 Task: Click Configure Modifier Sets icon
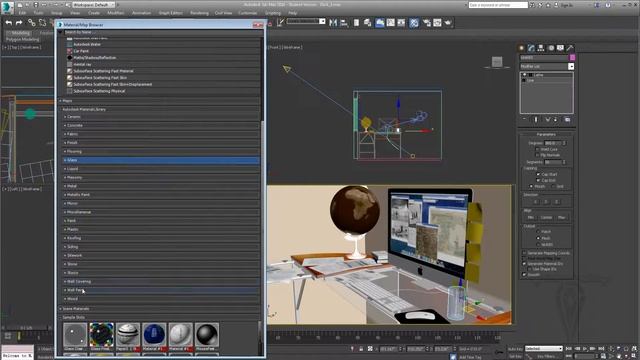[x=567, y=120]
